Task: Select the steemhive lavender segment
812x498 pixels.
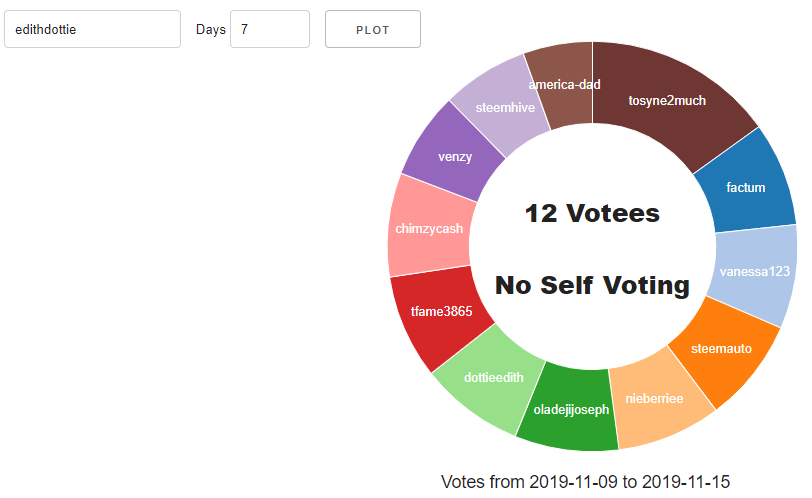Action: (504, 105)
